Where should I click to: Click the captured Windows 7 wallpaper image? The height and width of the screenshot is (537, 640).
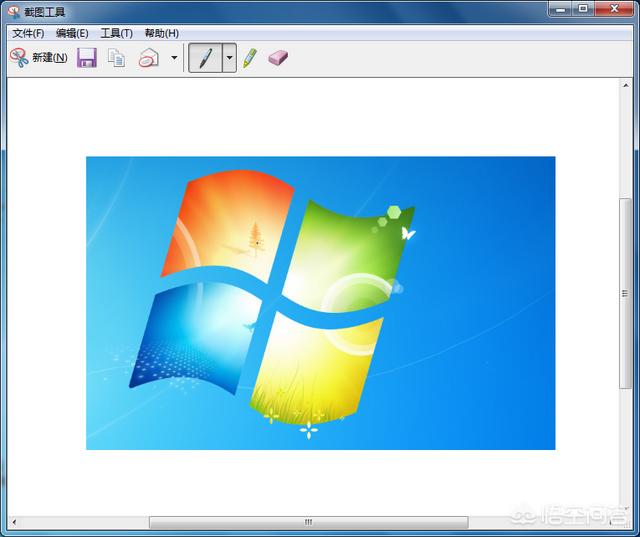pos(320,303)
